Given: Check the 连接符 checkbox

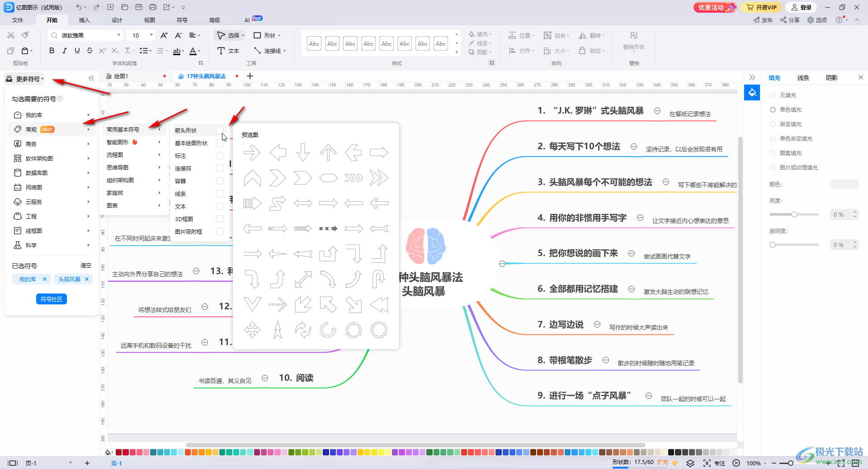Looking at the screenshot, I should click(x=220, y=168).
